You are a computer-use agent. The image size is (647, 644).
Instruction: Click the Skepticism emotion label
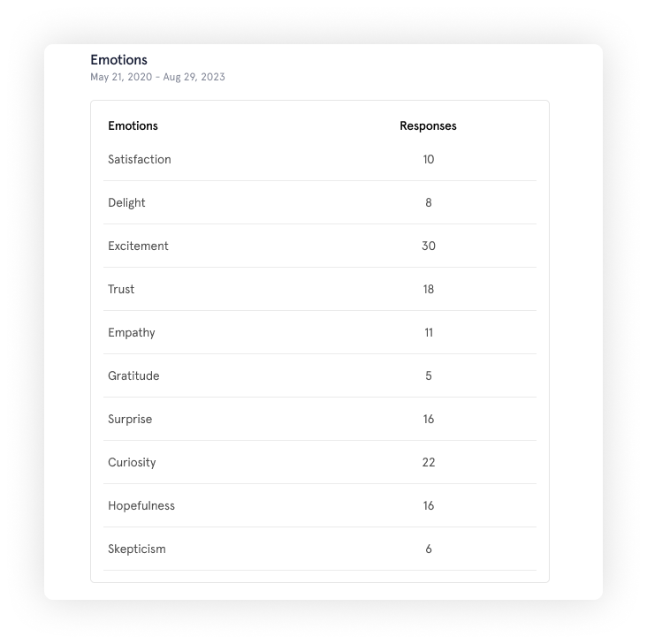(x=137, y=549)
